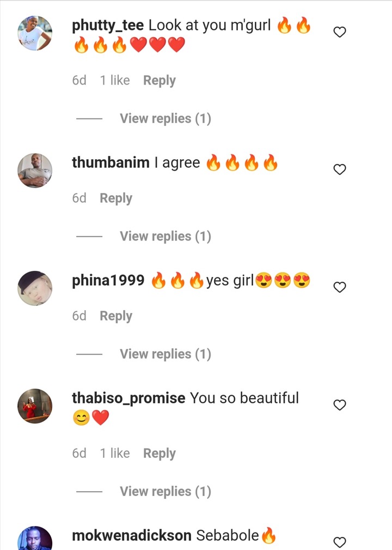Like phutty_tee's comment with heart icon

339,32
